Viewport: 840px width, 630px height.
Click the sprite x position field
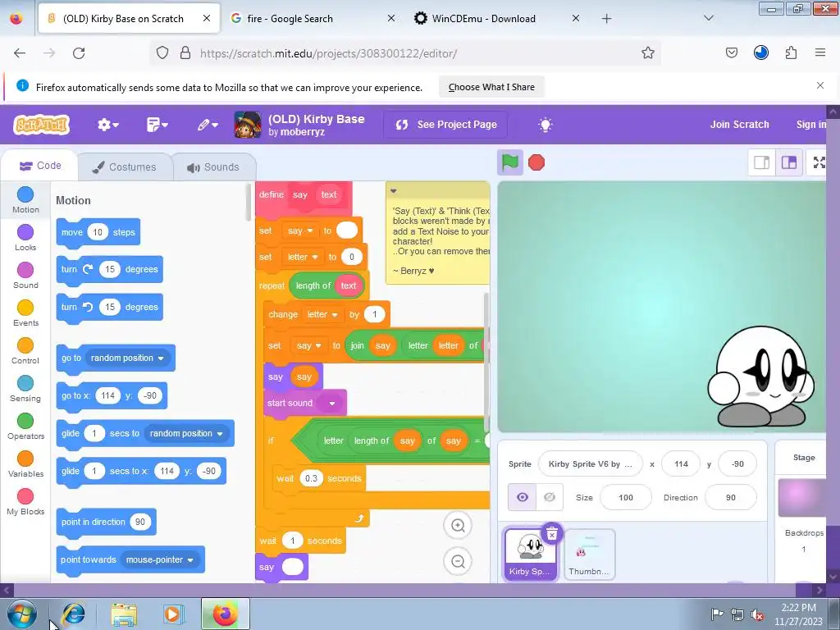[x=681, y=464]
